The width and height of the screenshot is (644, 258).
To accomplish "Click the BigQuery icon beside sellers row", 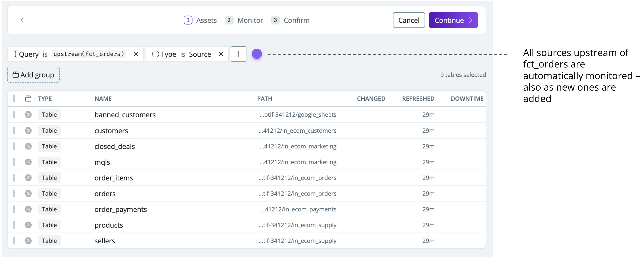I will [28, 241].
